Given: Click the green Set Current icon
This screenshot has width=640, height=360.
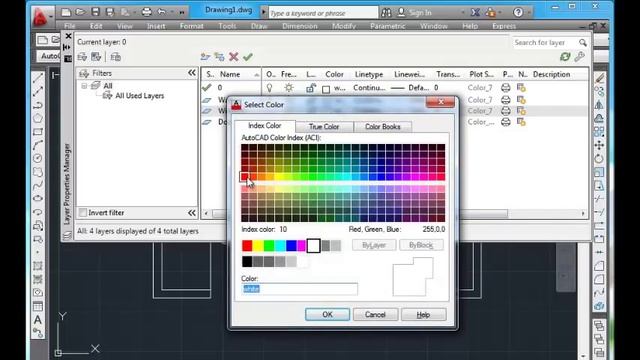Looking at the screenshot, I should tap(248, 57).
